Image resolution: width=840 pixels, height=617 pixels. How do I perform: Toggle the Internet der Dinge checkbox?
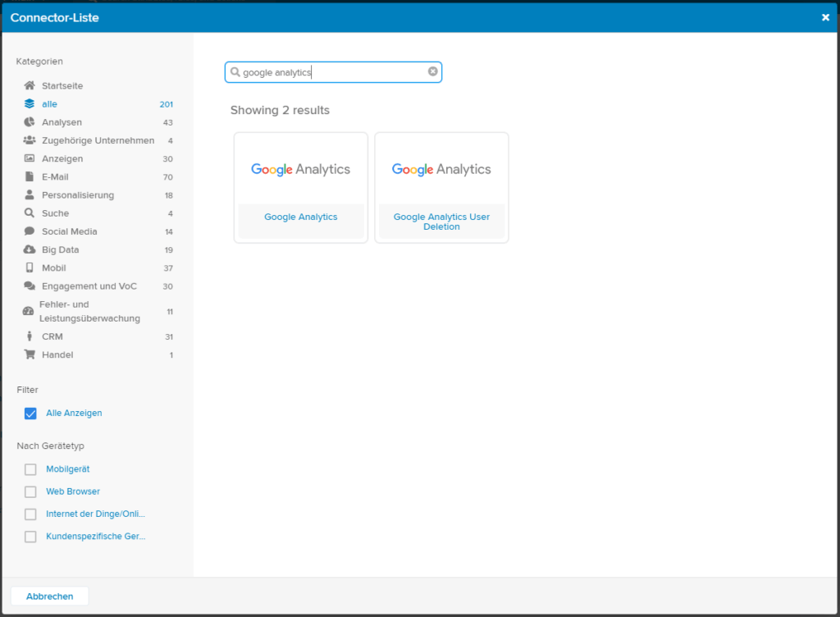(x=30, y=514)
